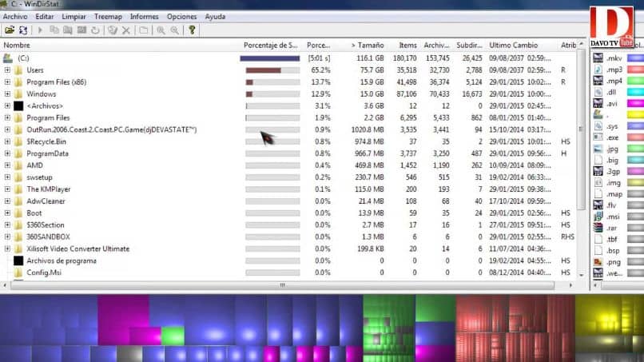Expand the Users folder
Image resolution: width=644 pixels, height=362 pixels.
7,70
